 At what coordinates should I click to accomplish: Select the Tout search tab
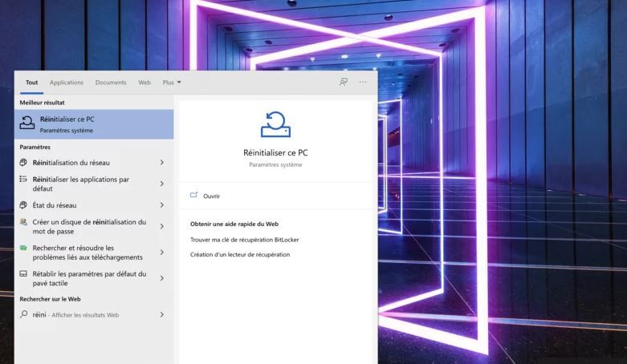[31, 83]
